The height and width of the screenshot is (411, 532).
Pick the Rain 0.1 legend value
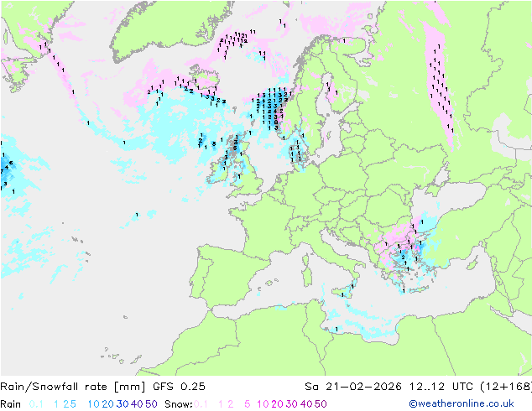tap(36, 404)
